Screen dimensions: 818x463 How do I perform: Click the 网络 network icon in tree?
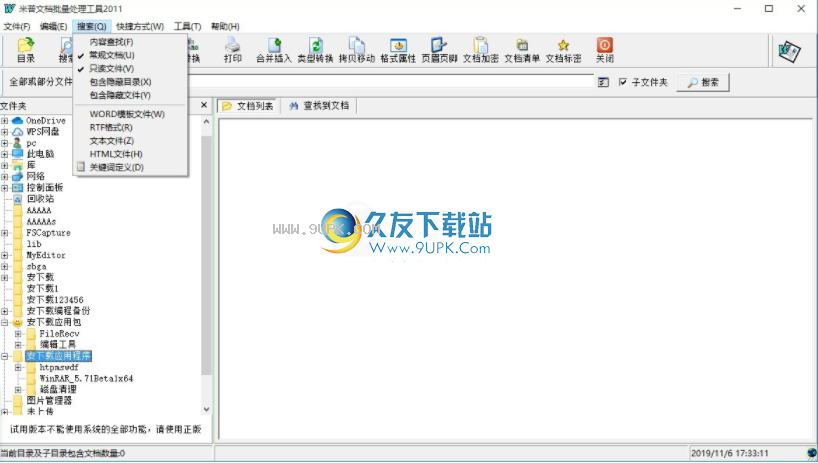[x=18, y=176]
